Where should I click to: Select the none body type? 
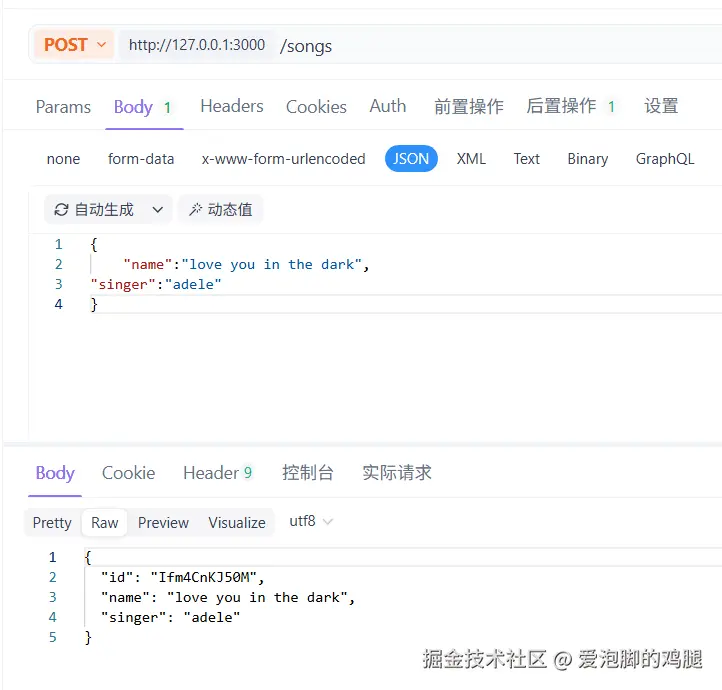(63, 159)
